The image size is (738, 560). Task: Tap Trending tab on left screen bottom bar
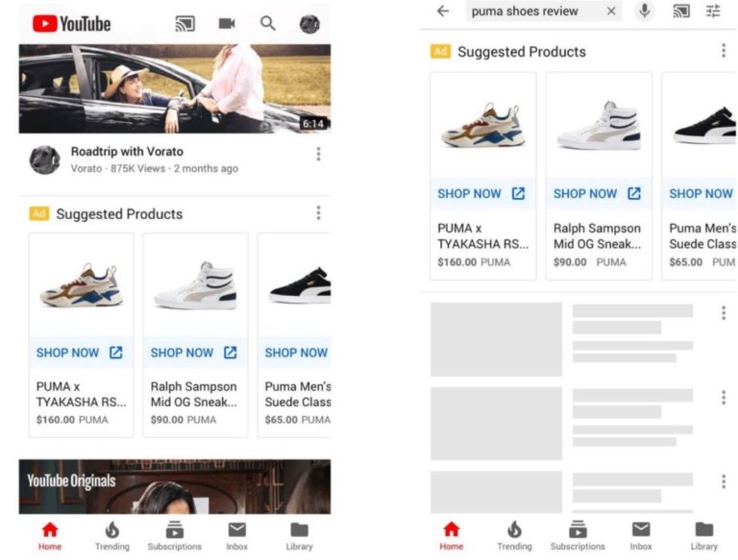[112, 536]
